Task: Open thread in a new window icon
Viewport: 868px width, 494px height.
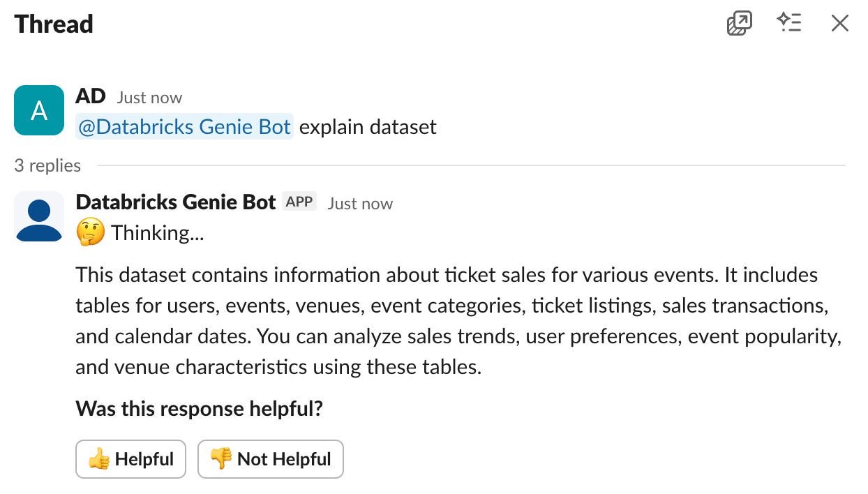Action: (x=739, y=24)
